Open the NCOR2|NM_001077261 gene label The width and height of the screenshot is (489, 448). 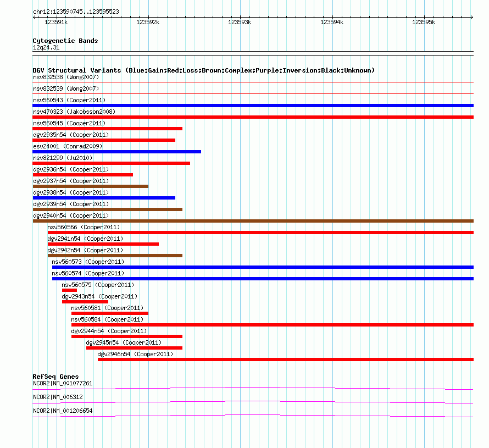click(x=63, y=384)
